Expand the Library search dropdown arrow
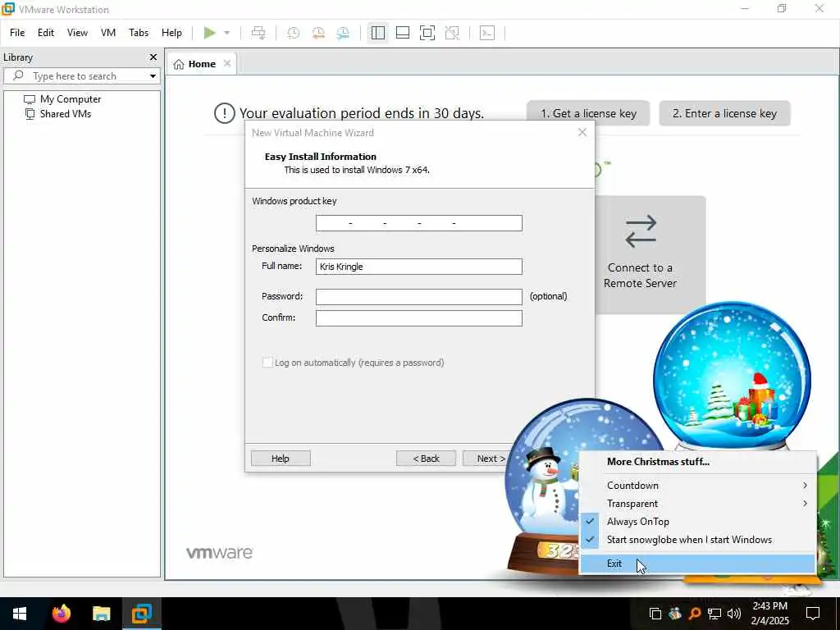 (x=153, y=76)
